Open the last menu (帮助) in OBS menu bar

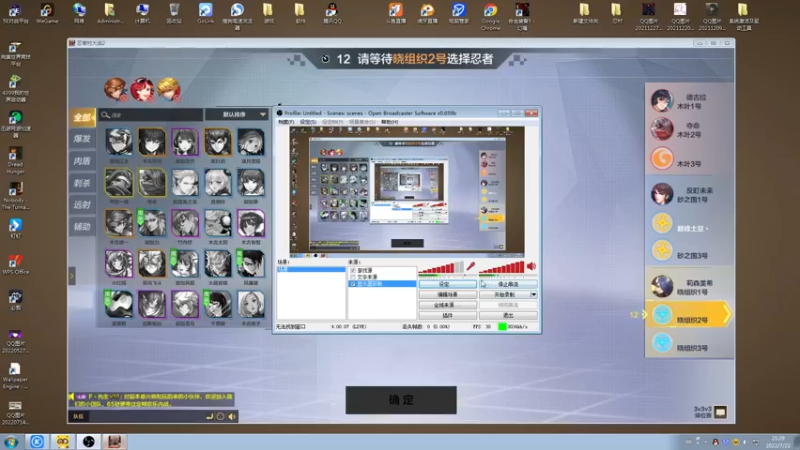(x=389, y=122)
